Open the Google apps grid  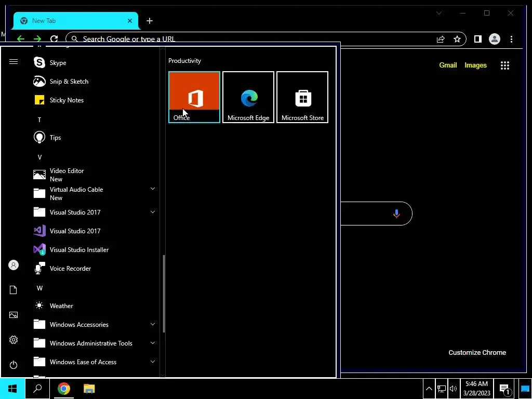pyautogui.click(x=505, y=65)
